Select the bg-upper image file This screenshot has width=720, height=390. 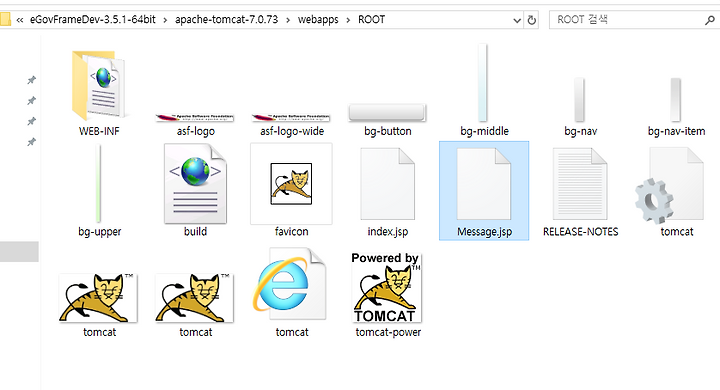click(x=99, y=191)
